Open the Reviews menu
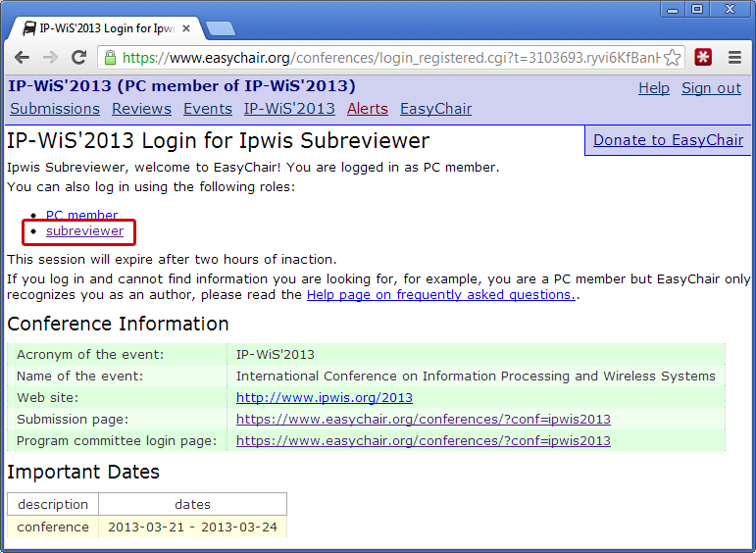The width and height of the screenshot is (756, 553). tap(141, 109)
